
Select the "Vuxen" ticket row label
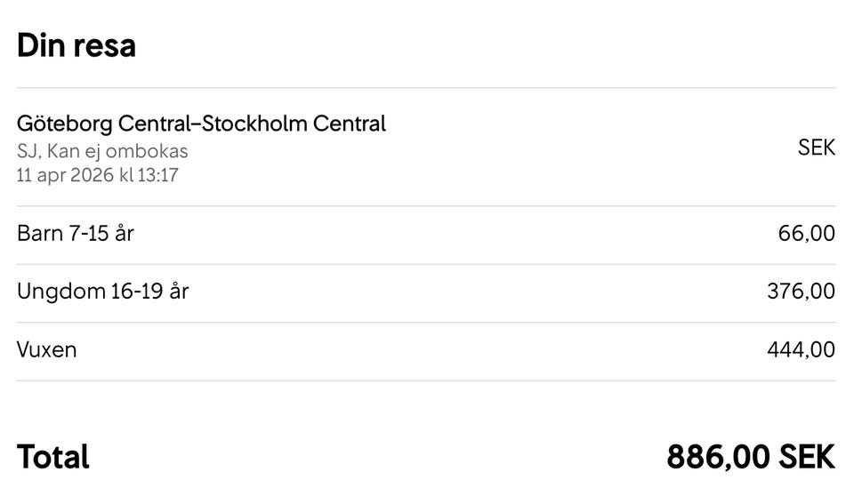point(46,350)
